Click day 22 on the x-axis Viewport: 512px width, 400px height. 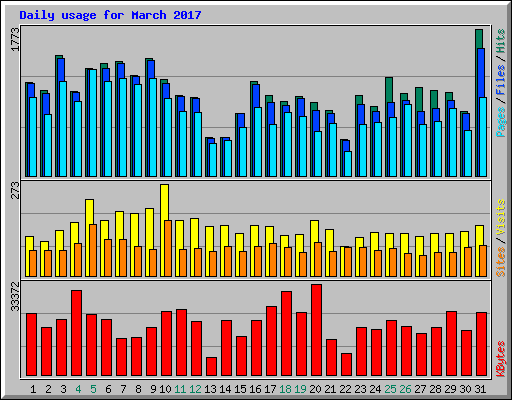tap(345, 389)
